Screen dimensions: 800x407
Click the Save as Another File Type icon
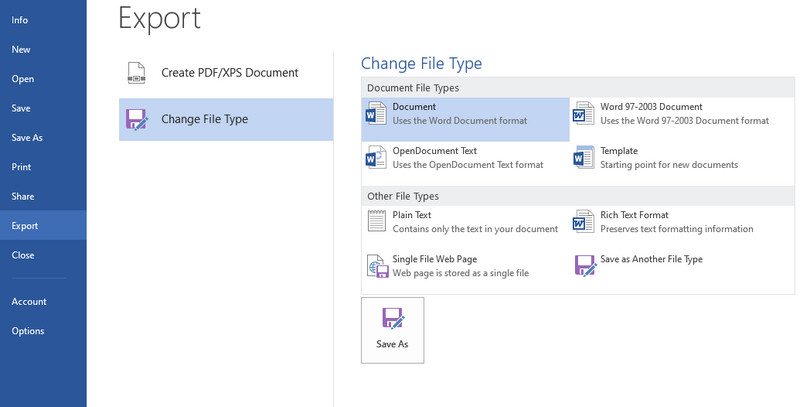click(584, 266)
